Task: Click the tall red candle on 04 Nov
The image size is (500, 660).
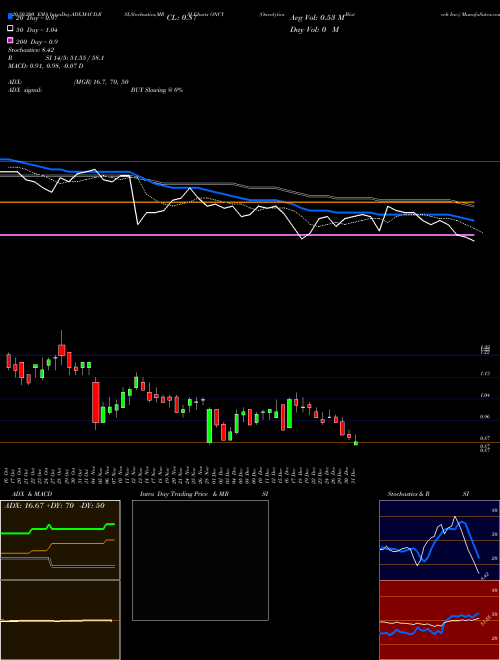Action: (x=96, y=402)
